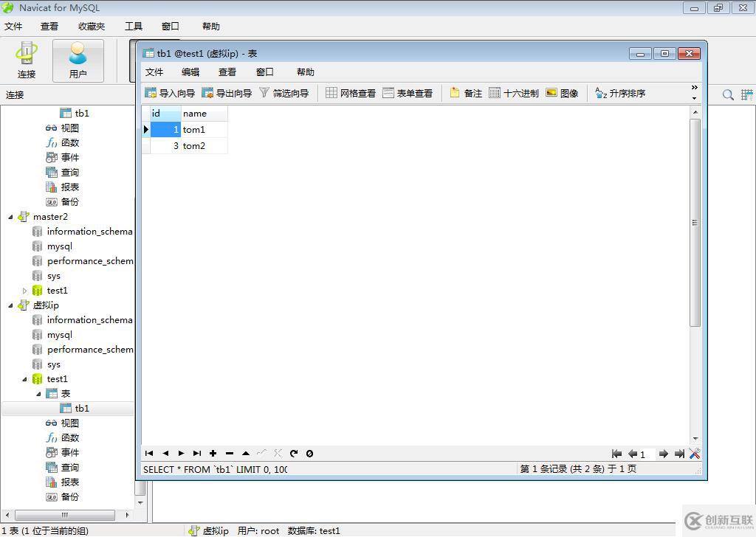Image resolution: width=756 pixels, height=537 pixels.
Task: Select 查询 queries under 虚拟ip test1
Action: pos(62,468)
